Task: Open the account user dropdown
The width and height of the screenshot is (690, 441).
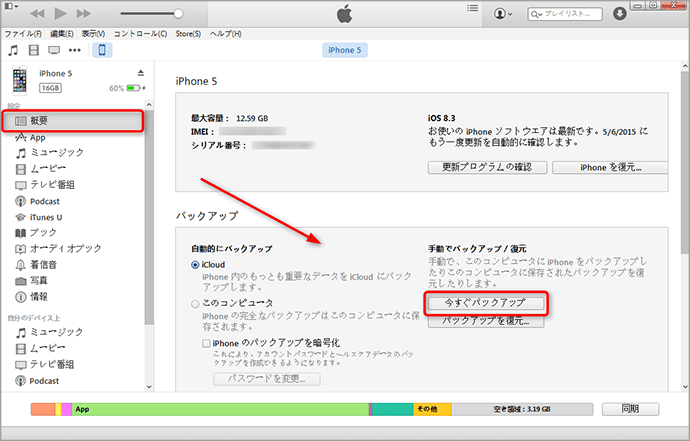Action: point(503,14)
